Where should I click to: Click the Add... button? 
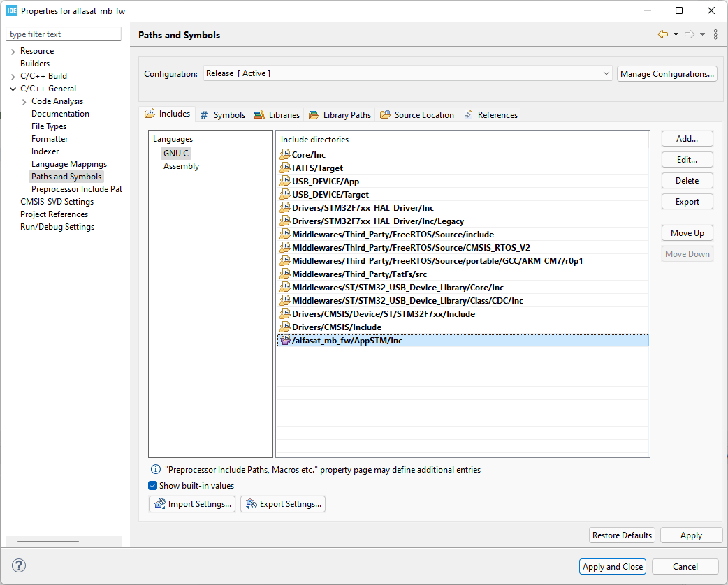click(x=687, y=139)
